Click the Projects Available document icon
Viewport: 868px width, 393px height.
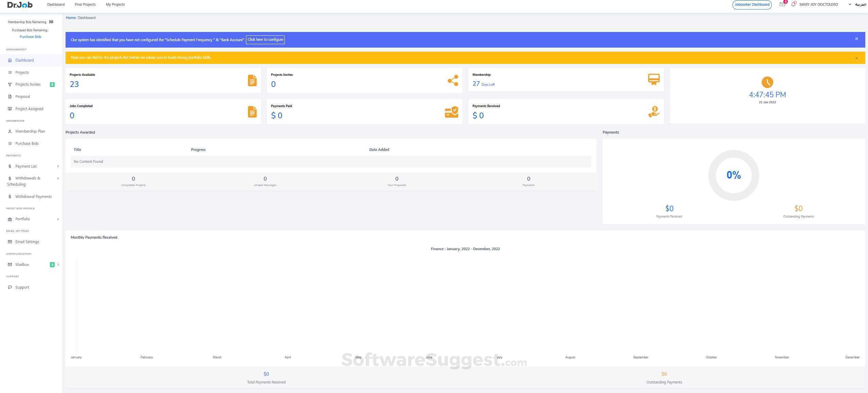tap(252, 81)
